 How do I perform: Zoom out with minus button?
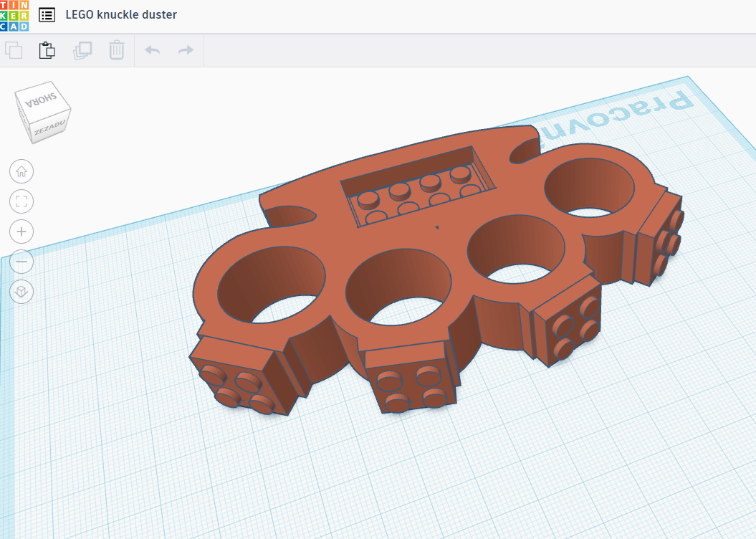tap(21, 262)
